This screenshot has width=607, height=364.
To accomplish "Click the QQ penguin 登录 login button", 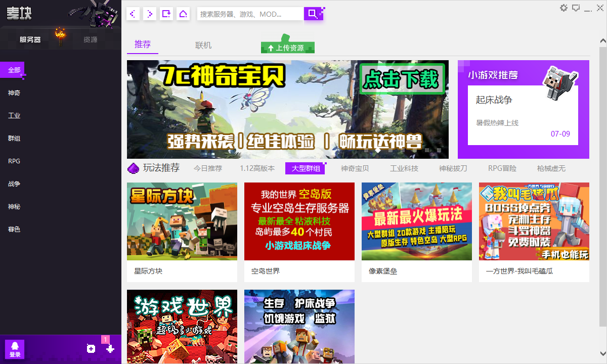I will [x=15, y=349].
